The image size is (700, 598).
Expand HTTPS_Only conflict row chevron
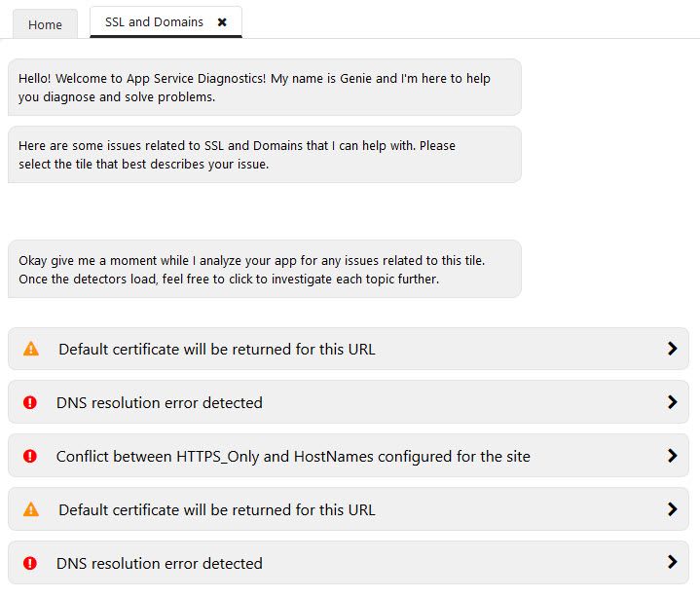[x=673, y=456]
